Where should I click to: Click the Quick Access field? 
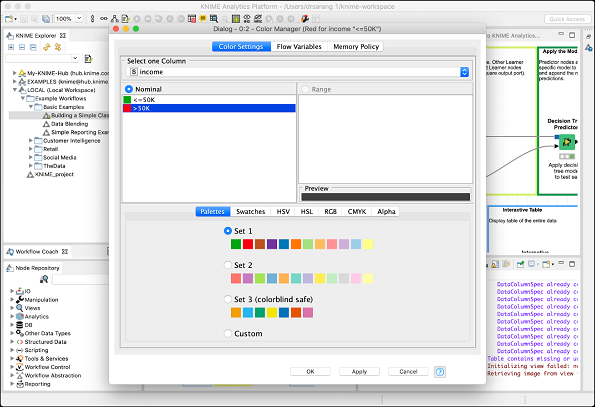pos(567,19)
